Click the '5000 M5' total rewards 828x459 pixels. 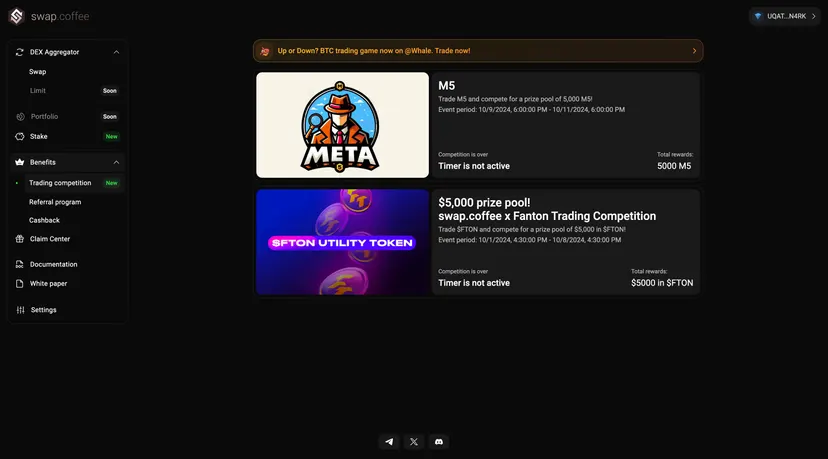coord(674,166)
